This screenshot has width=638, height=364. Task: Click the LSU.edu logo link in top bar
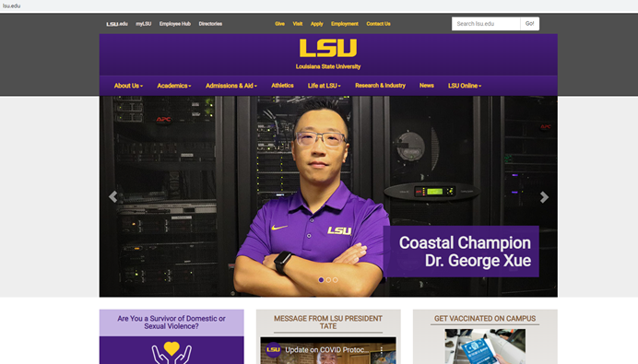(117, 24)
